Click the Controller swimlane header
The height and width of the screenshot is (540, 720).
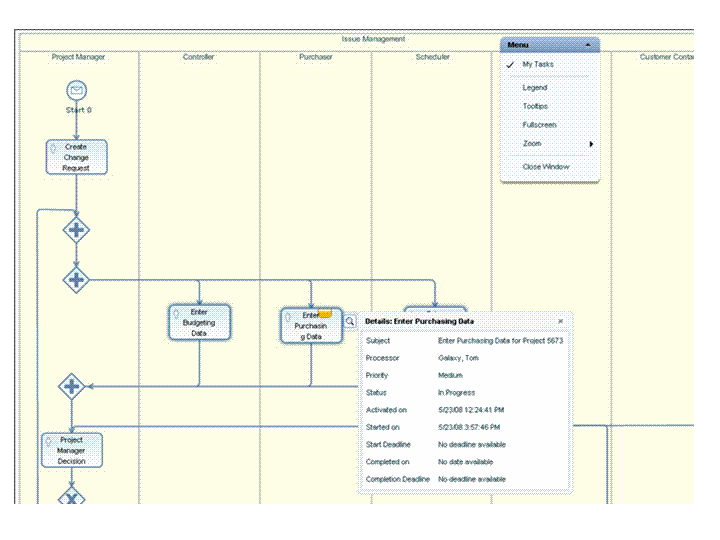(198, 57)
